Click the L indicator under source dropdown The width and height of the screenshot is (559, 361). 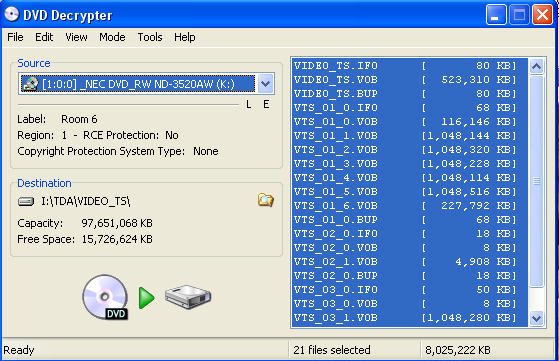[x=248, y=104]
